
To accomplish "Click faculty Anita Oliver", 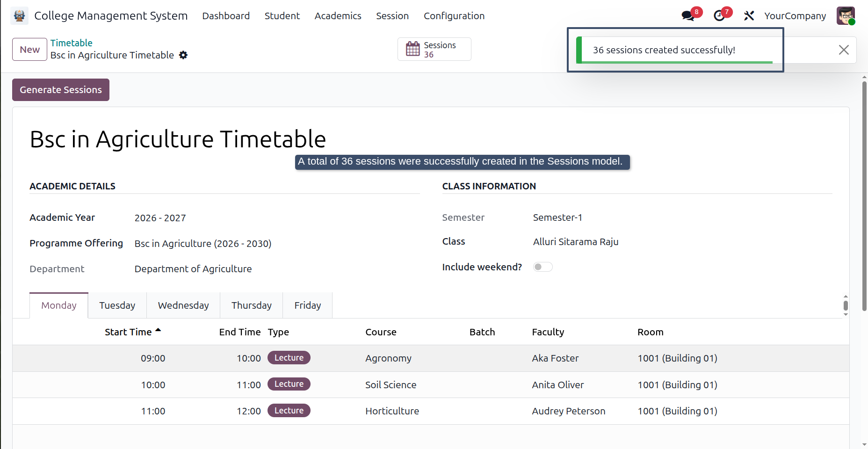I will 558,385.
